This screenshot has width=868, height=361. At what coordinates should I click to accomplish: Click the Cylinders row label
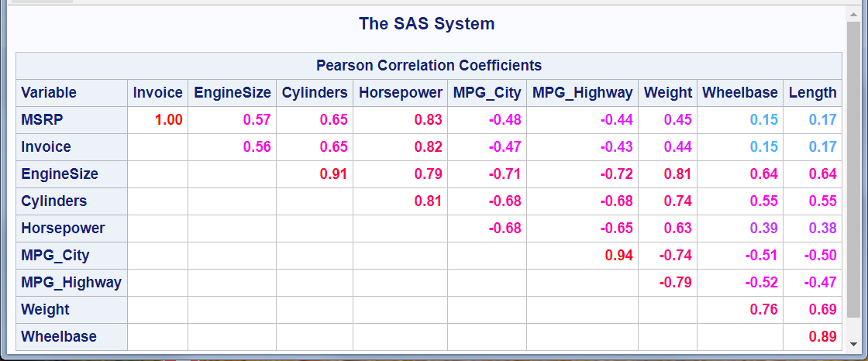53,201
